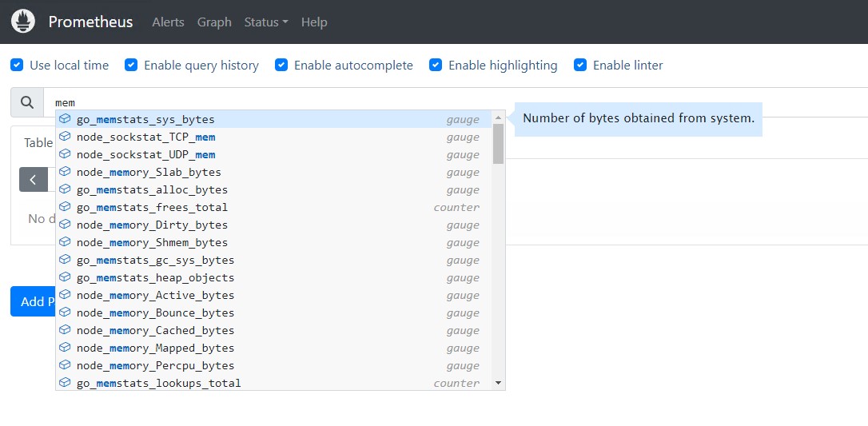The height and width of the screenshot is (426, 868).
Task: Click cube icon beside go_memstats_frees_total
Action: pyautogui.click(x=66, y=207)
